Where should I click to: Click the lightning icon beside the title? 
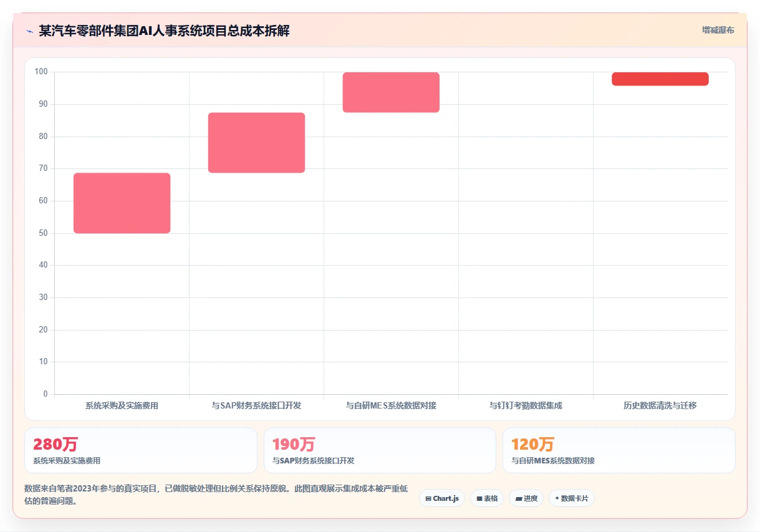click(29, 31)
